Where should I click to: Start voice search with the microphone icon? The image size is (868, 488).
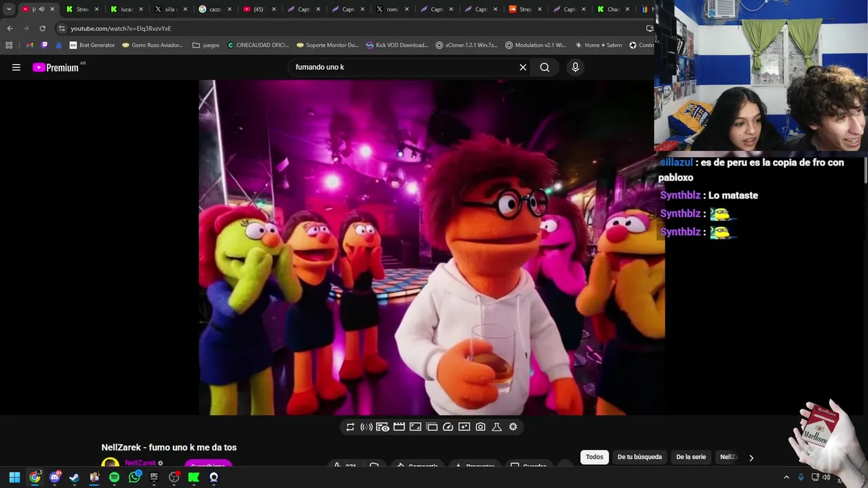(x=575, y=67)
